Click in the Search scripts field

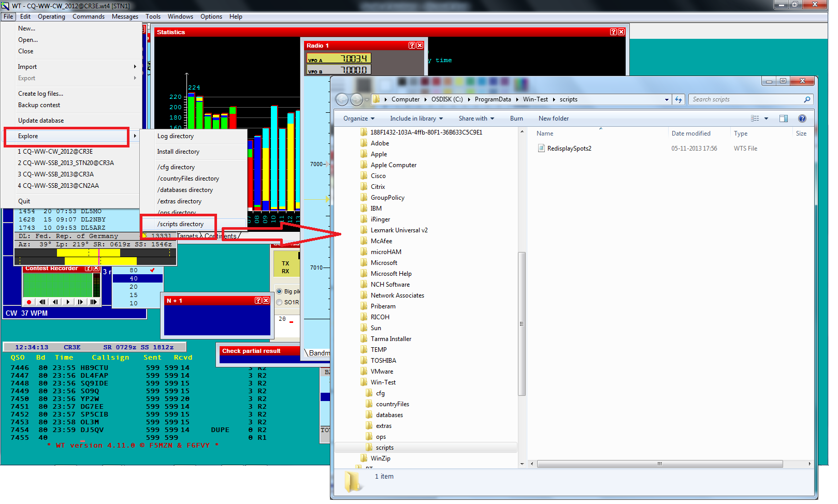click(x=746, y=99)
